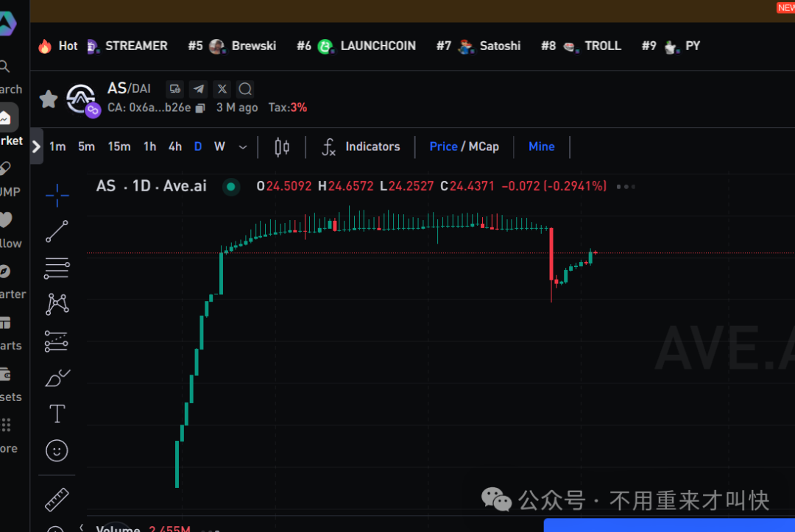Select the text annotation tool
This screenshot has height=532, width=795.
click(x=57, y=414)
